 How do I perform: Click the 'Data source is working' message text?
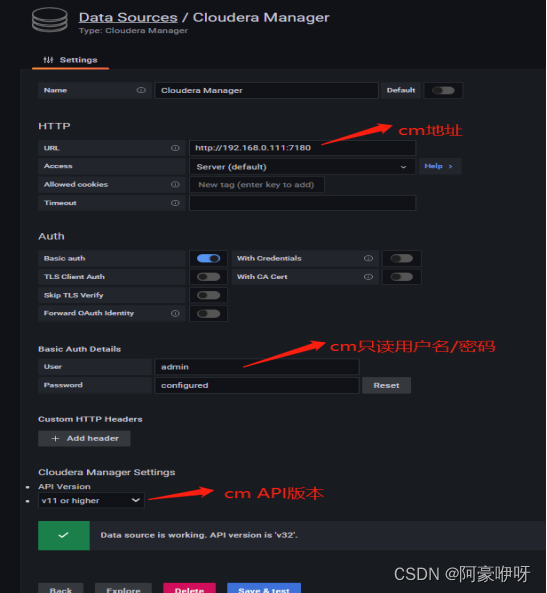(199, 535)
